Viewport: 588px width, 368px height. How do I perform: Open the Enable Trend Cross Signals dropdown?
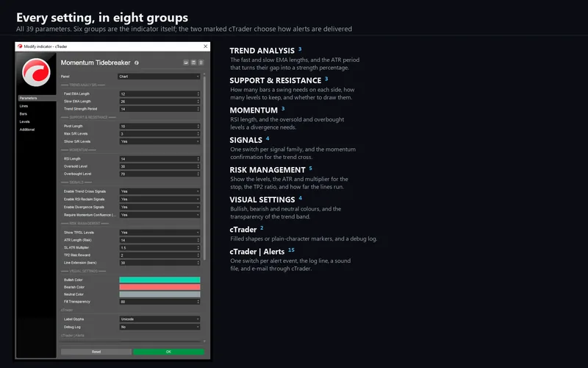tap(159, 191)
